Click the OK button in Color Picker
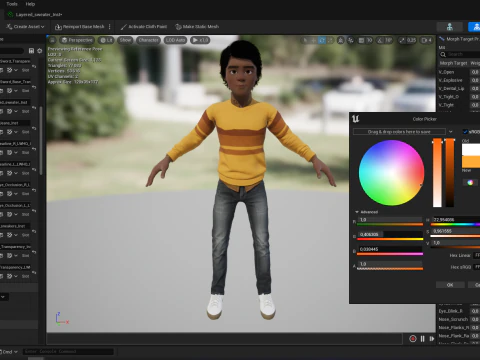The height and width of the screenshot is (360, 480). pos(450,285)
